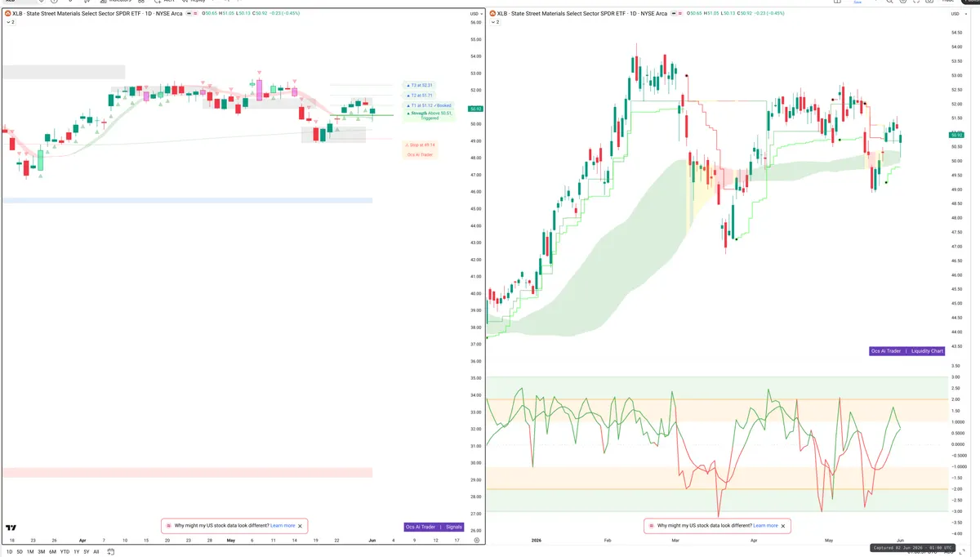Select the 5D time range
Viewport: 980px width, 557px height.
click(20, 551)
